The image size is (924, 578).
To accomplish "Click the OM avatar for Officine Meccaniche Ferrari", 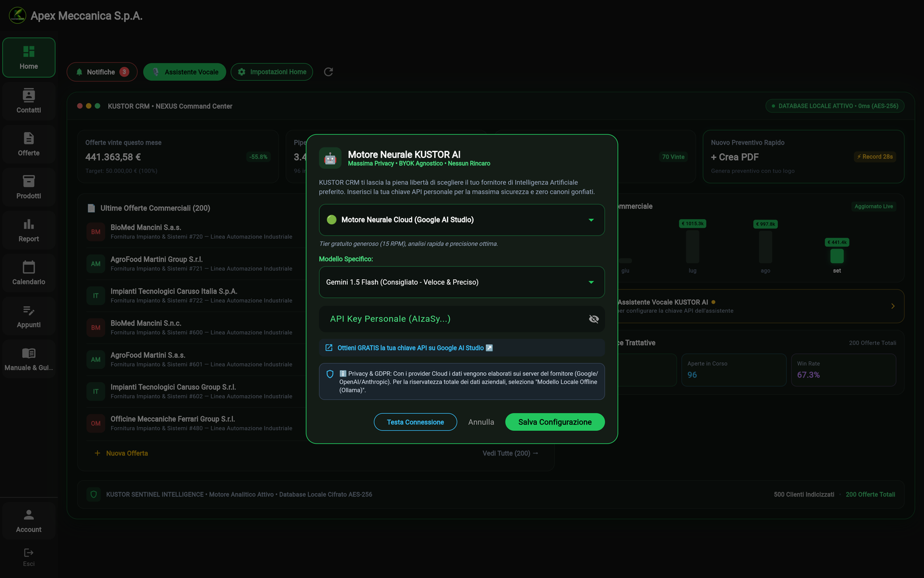I will pyautogui.click(x=96, y=423).
